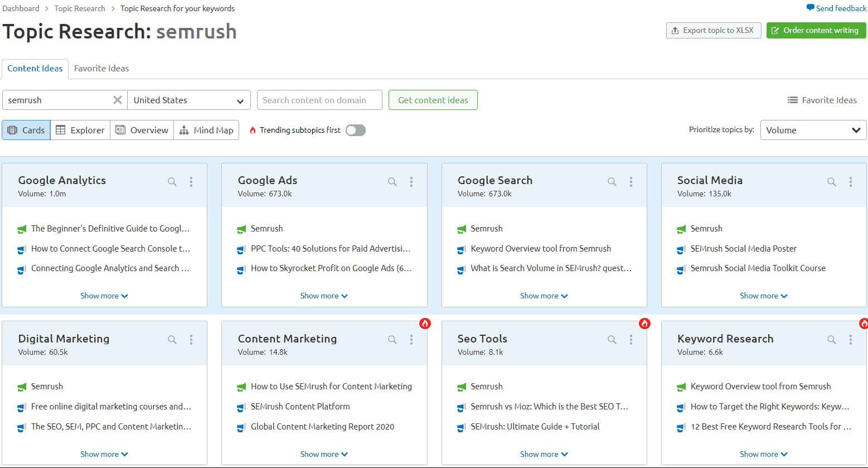Image resolution: width=868 pixels, height=468 pixels.
Task: Click search icon on Seo Tools card
Action: tap(612, 340)
